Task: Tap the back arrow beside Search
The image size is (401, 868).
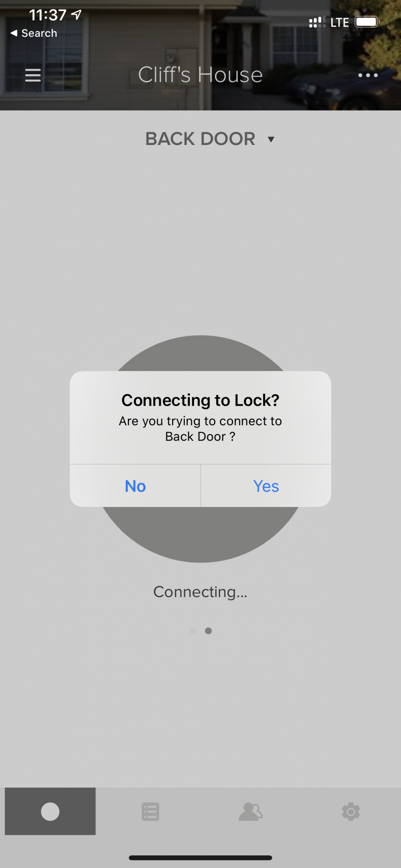Action: (14, 33)
